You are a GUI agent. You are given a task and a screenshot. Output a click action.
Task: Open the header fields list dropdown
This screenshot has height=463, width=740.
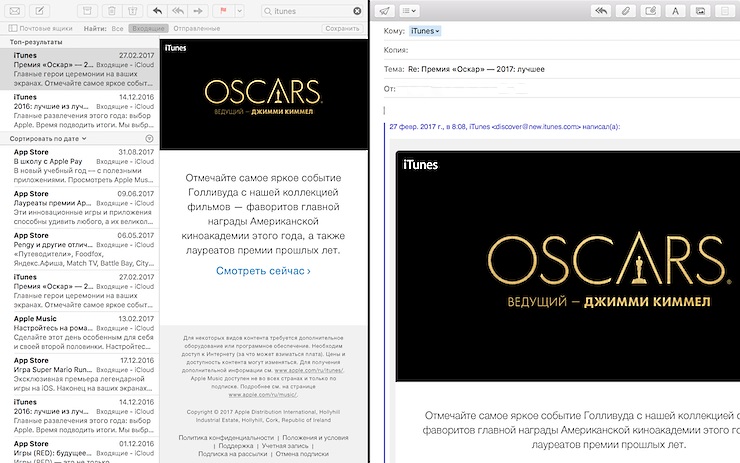409,10
